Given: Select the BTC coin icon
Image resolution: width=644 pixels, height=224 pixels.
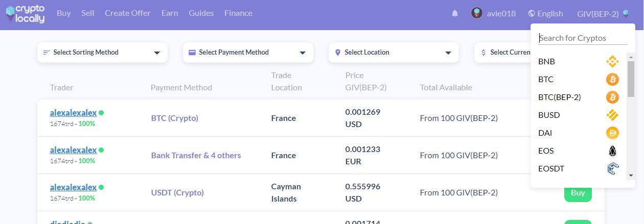Looking at the screenshot, I should click(x=612, y=80).
